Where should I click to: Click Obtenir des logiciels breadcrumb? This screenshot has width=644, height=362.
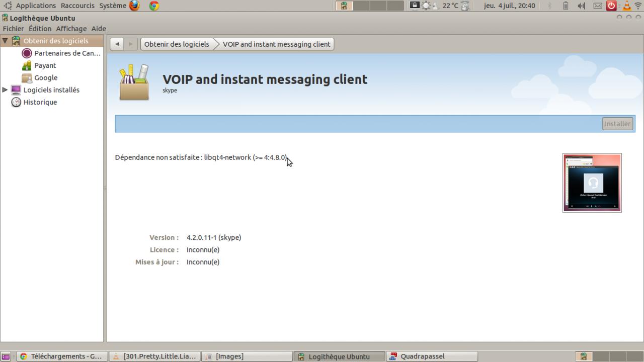point(177,44)
